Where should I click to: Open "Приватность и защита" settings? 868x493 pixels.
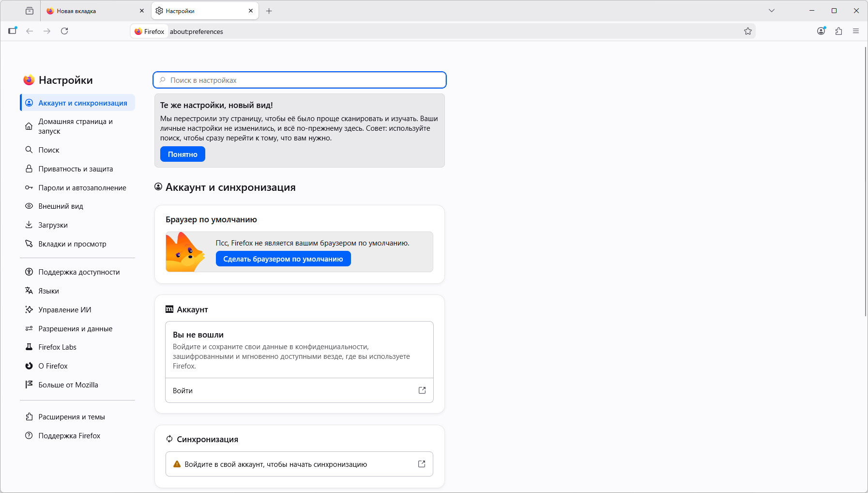(77, 169)
